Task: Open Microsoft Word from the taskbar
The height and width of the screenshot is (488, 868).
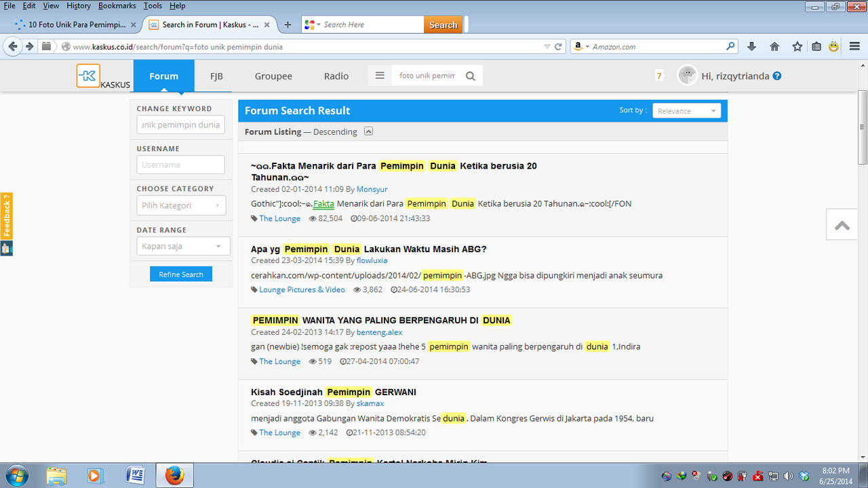Action: tap(136, 476)
